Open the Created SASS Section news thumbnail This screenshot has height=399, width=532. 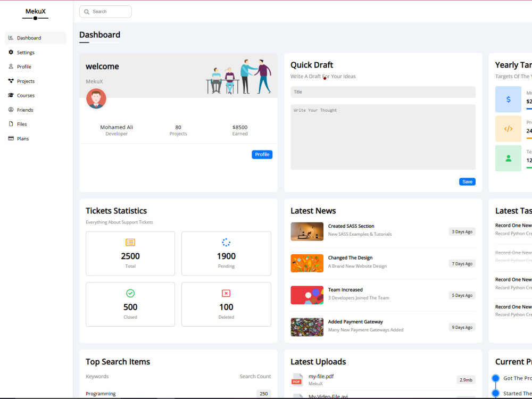click(307, 231)
